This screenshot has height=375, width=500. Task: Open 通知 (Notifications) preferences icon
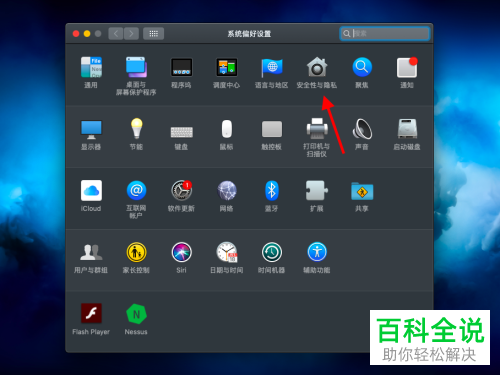[407, 67]
